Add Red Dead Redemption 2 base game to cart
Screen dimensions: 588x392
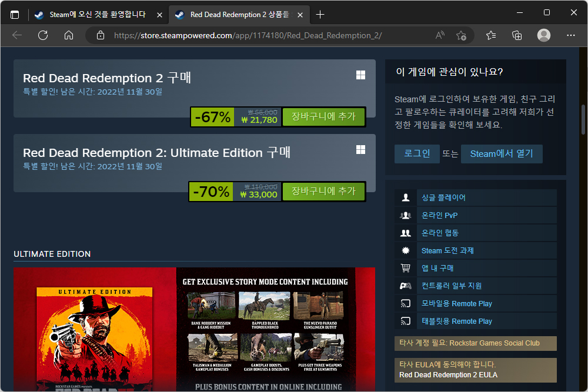click(323, 116)
